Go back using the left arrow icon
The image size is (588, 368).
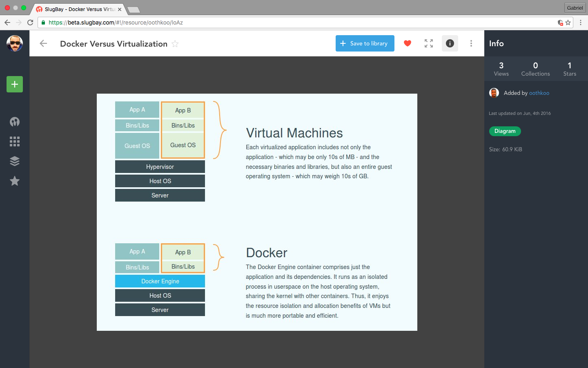coord(43,43)
